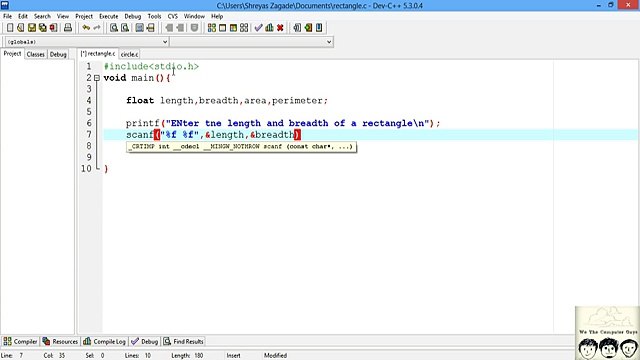Click the second grayed-out unindent icon
This screenshot has height=360, width=640.
(180, 28)
